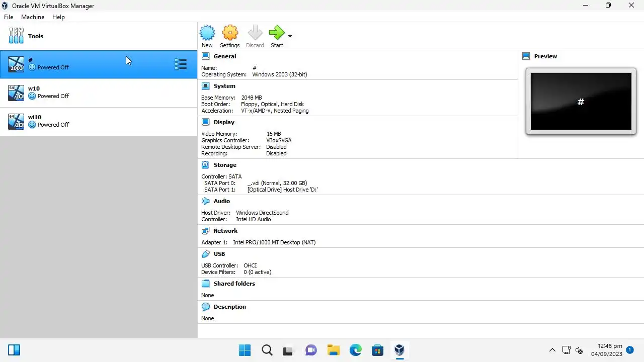
Task: Click the SATA Port 0 .vdi disk entry
Action: click(277, 183)
